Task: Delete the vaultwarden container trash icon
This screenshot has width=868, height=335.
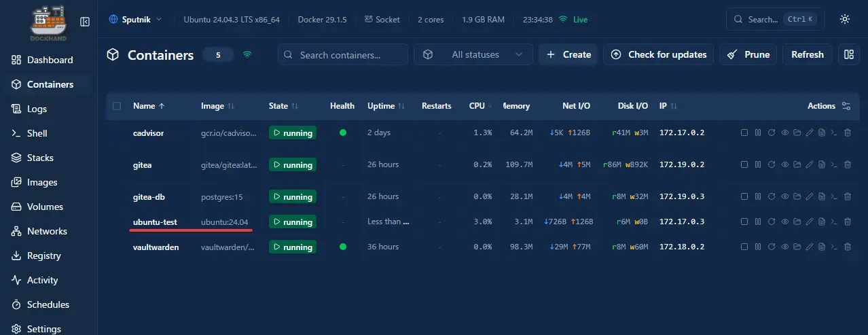Action: tap(848, 247)
